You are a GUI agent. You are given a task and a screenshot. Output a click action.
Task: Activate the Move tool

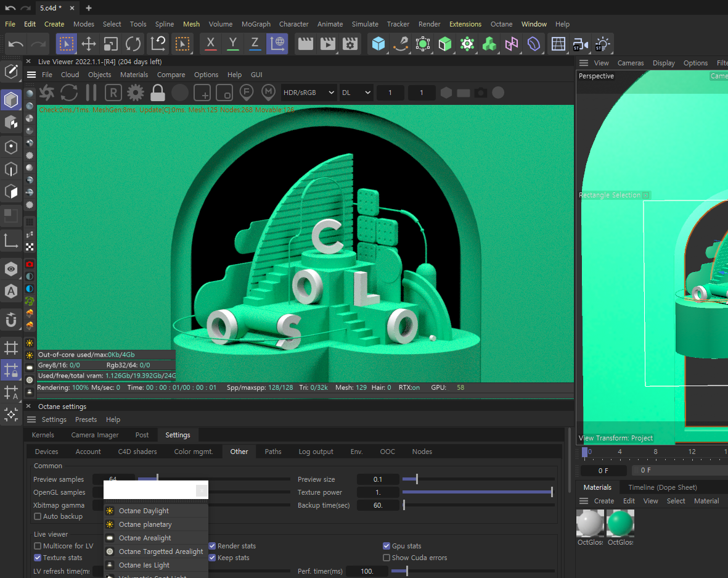click(89, 44)
